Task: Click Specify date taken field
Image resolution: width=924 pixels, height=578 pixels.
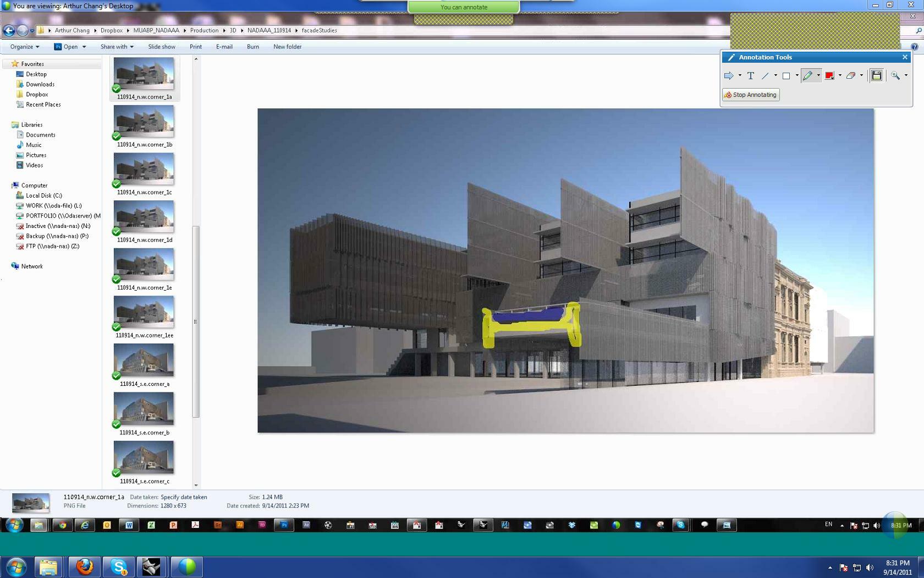Action: [184, 497]
